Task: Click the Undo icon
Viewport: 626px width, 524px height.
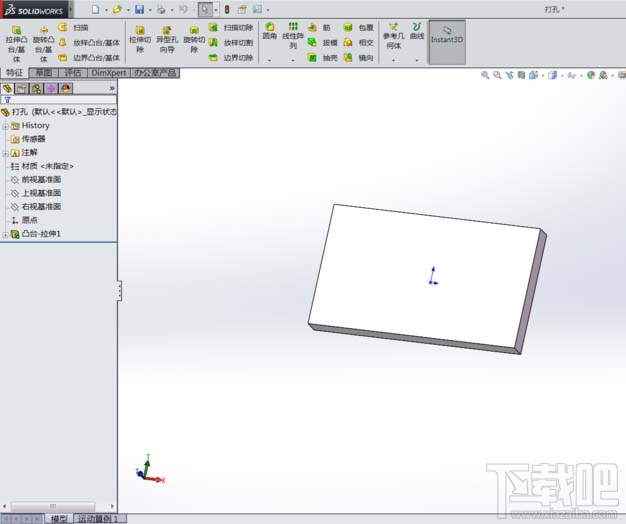Action: click(183, 9)
